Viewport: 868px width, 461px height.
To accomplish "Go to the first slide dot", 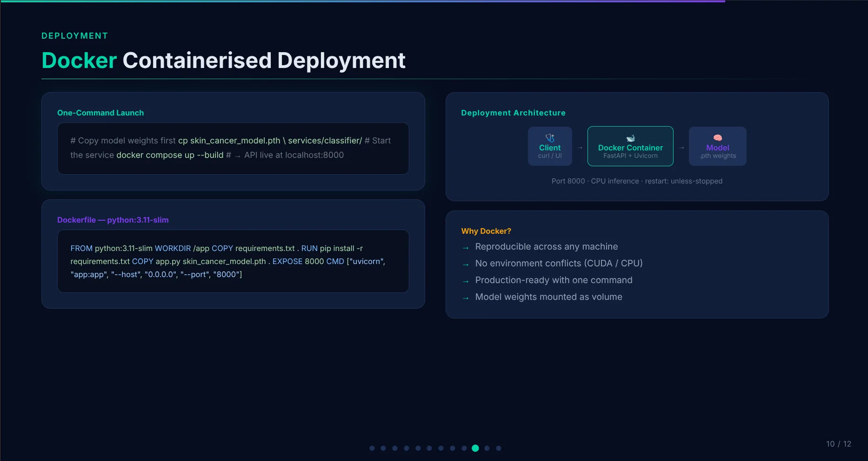I will click(372, 448).
